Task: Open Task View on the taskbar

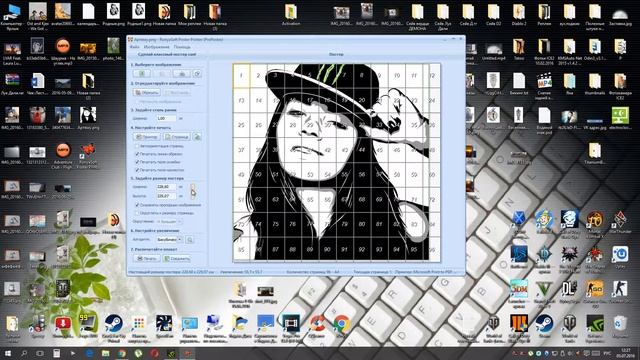Action: pyautogui.click(x=40, y=353)
